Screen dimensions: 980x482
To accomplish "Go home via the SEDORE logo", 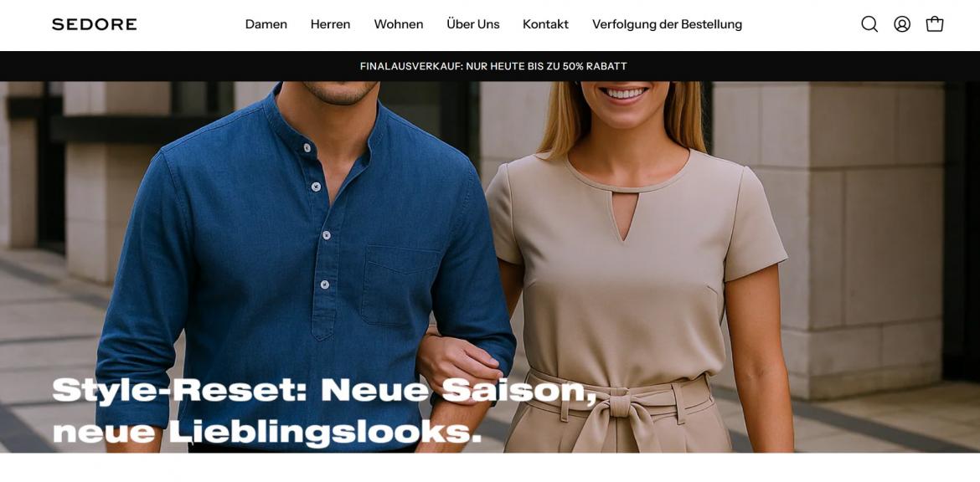I will (x=95, y=24).
